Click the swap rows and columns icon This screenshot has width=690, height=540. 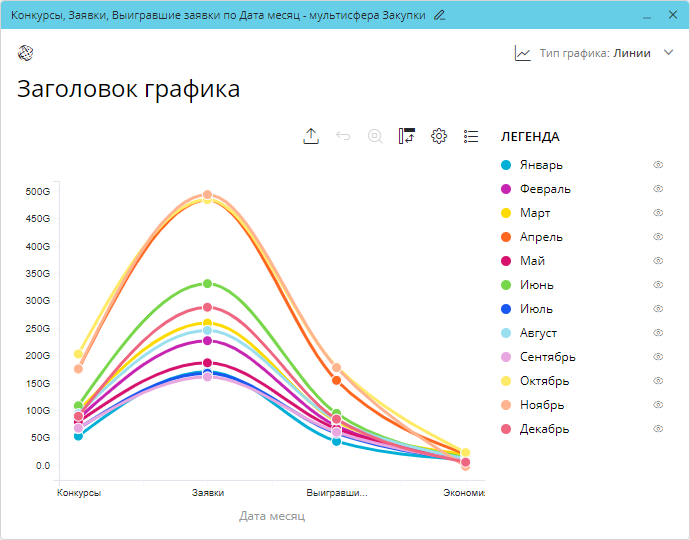pos(407,136)
